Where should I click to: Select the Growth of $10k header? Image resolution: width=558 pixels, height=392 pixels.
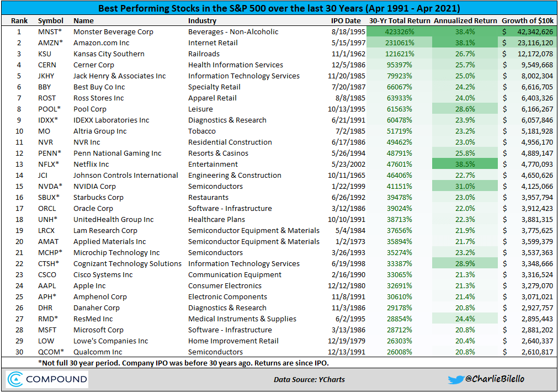pyautogui.click(x=528, y=20)
